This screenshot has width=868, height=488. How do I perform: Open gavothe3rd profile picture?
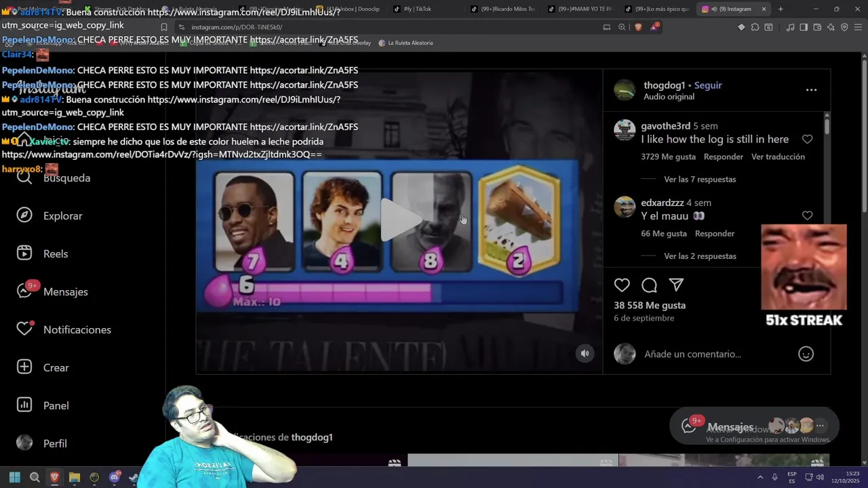625,129
